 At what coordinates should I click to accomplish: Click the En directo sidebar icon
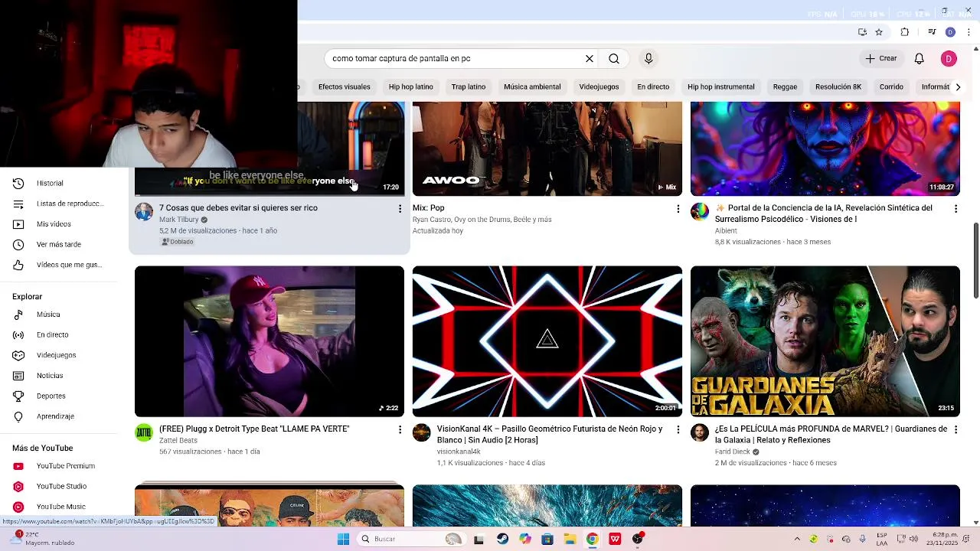(x=19, y=334)
